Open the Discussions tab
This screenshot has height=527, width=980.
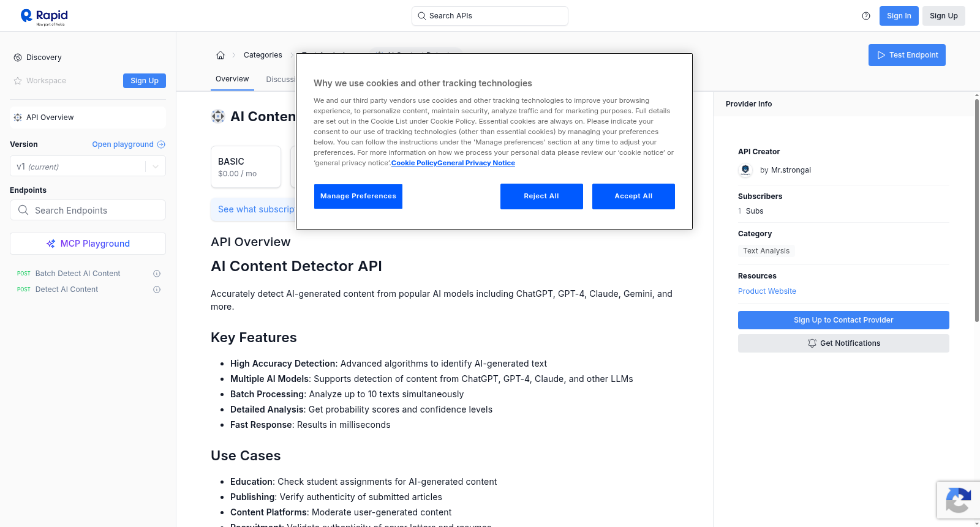[281, 80]
